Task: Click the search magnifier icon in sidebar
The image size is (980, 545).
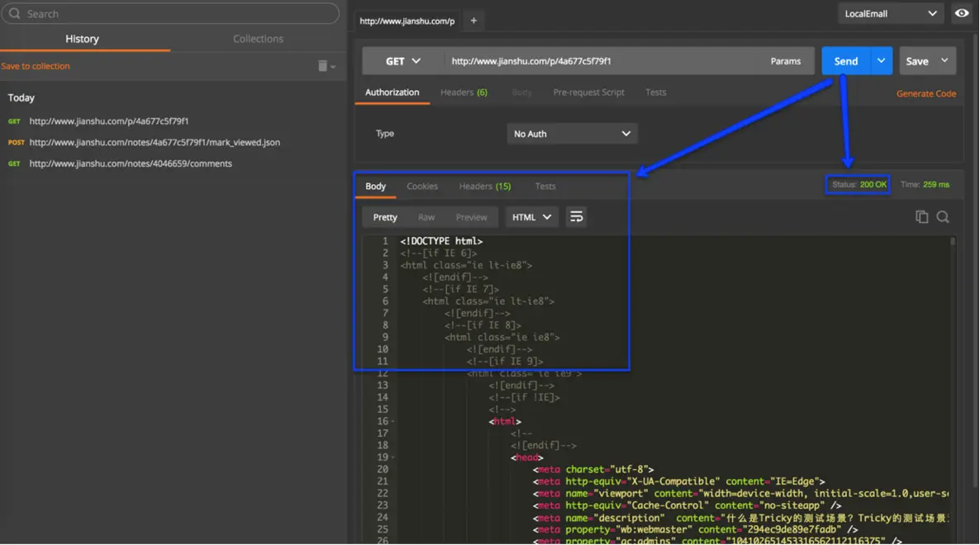Action: [x=15, y=14]
